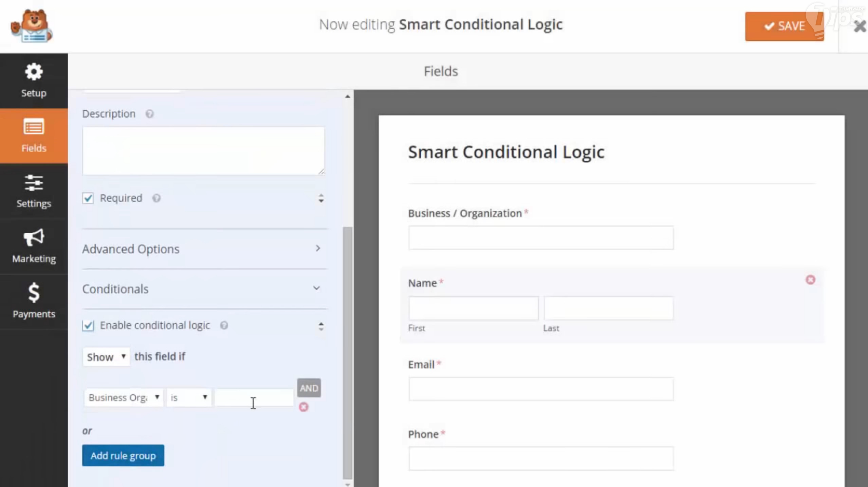Image resolution: width=868 pixels, height=487 pixels.
Task: Click the Add rule group button
Action: click(x=123, y=455)
